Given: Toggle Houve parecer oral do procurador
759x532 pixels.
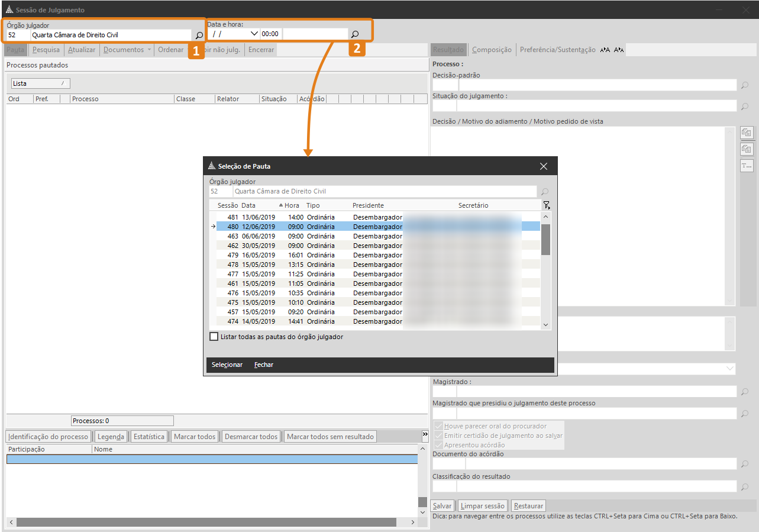Looking at the screenshot, I should click(439, 426).
